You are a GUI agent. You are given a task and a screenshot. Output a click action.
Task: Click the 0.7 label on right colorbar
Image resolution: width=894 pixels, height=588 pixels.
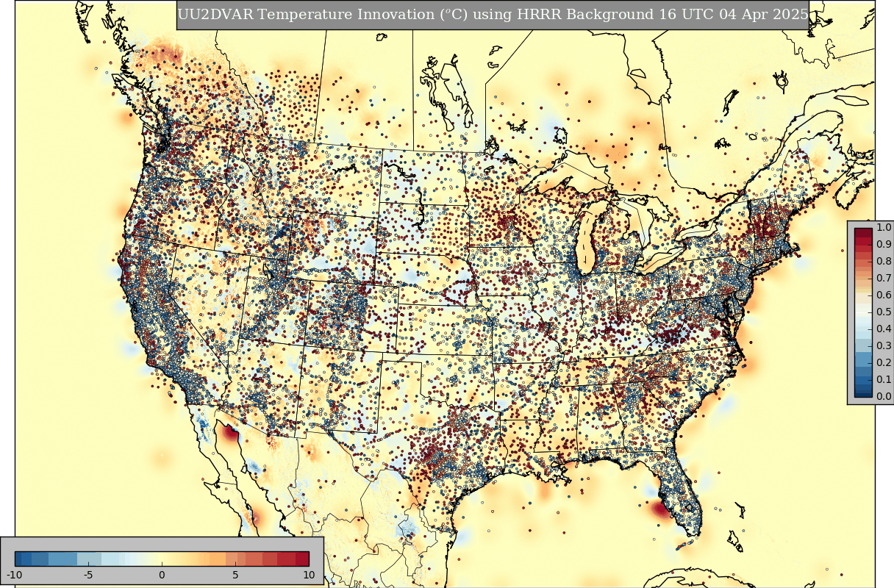tap(884, 279)
